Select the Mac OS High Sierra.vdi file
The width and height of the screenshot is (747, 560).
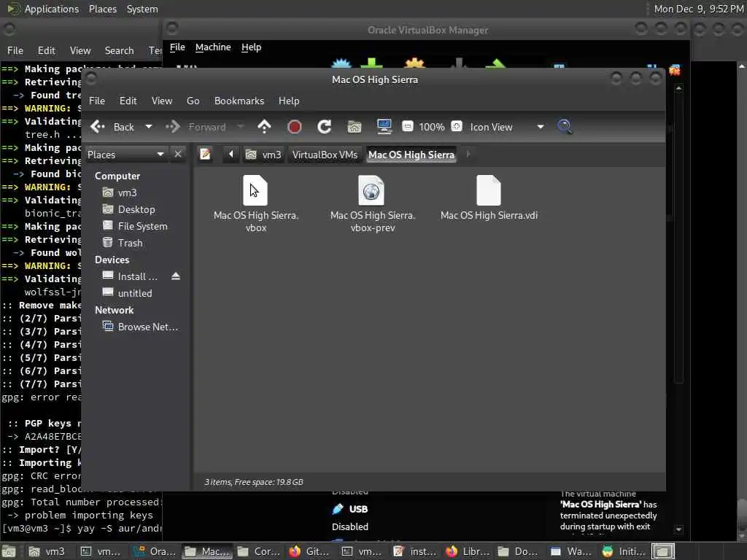489,198
